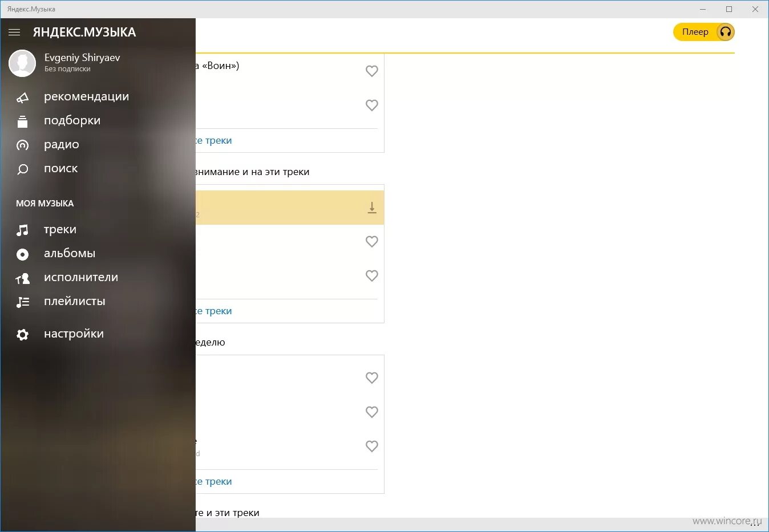Click Evgeniy Shiryaev user name
This screenshot has width=769, height=532.
click(x=82, y=58)
